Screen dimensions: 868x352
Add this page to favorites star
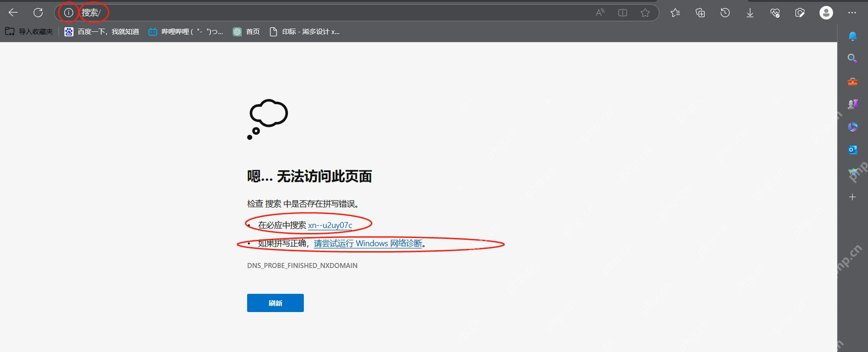645,13
